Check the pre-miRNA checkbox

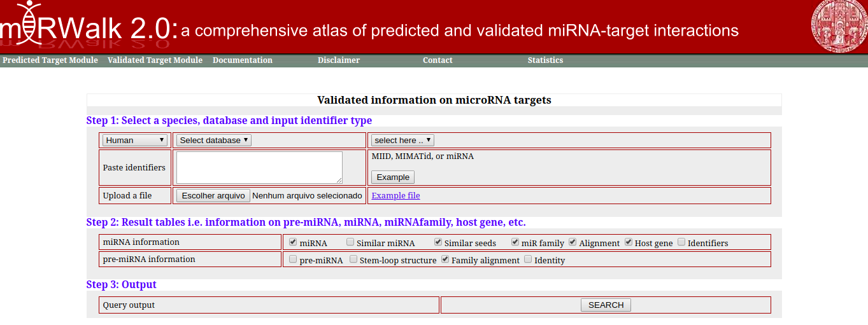293,259
